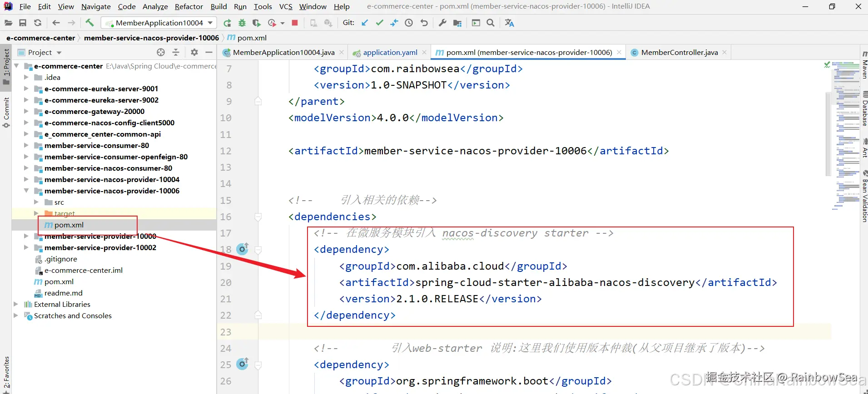This screenshot has width=868, height=394.
Task: Toggle fold marker at line 16 dependencies
Action: 258,217
